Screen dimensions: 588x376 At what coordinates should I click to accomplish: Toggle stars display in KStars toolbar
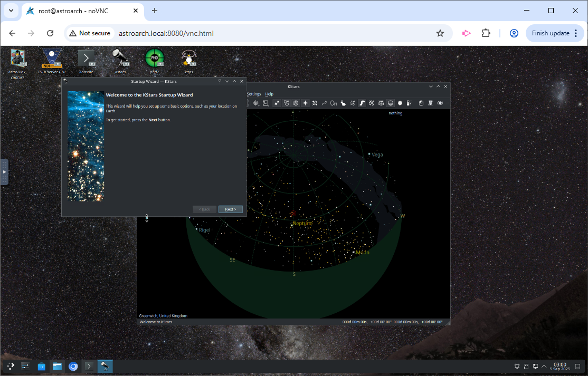(x=277, y=103)
